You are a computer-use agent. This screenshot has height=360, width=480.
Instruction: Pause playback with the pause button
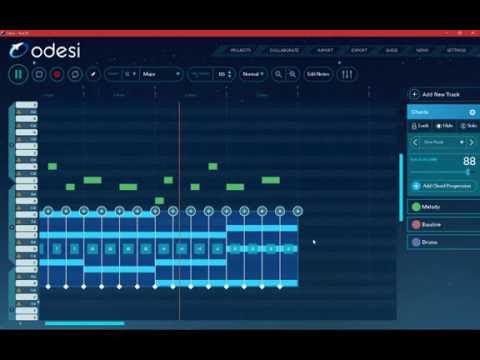pyautogui.click(x=18, y=74)
